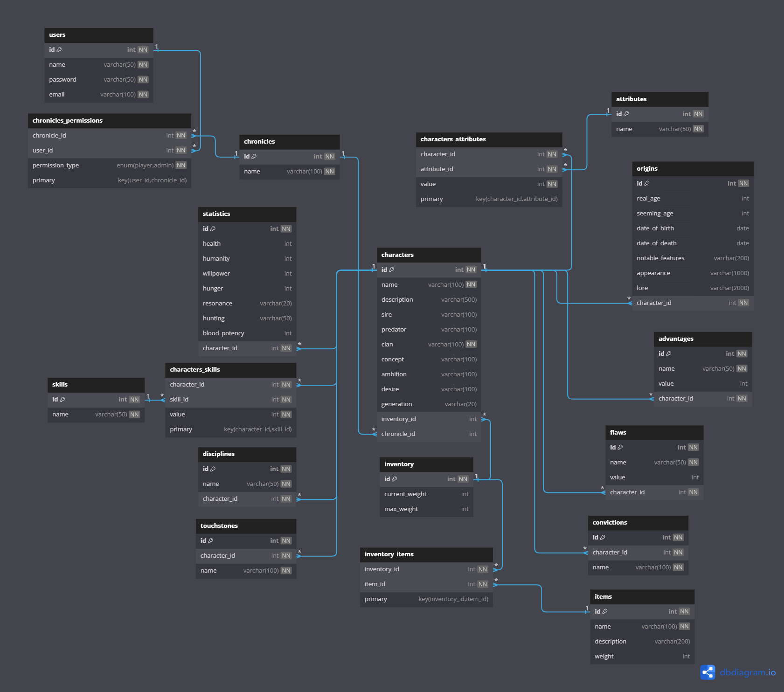The image size is (784, 692).
Task: Click the key icon in attributes id row
Action: [626, 114]
